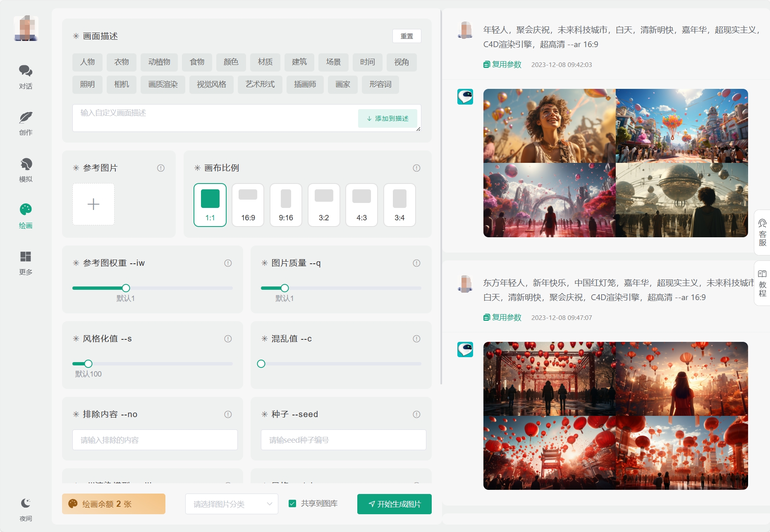Select the 16:9 canvas ratio option

click(248, 205)
